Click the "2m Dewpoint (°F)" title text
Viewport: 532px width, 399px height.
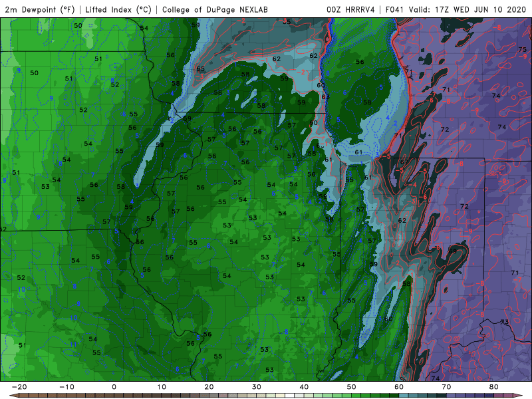pos(40,9)
